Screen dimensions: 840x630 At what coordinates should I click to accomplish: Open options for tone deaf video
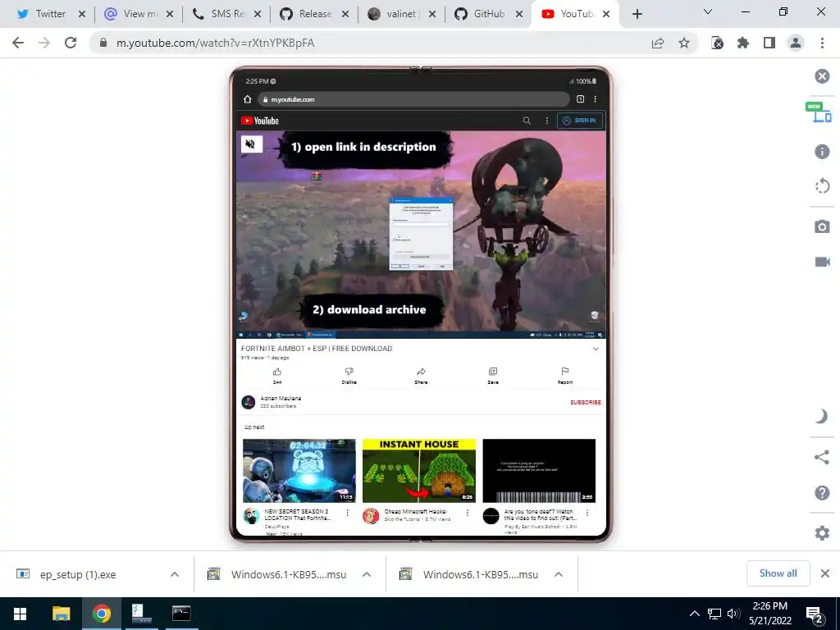click(587, 513)
